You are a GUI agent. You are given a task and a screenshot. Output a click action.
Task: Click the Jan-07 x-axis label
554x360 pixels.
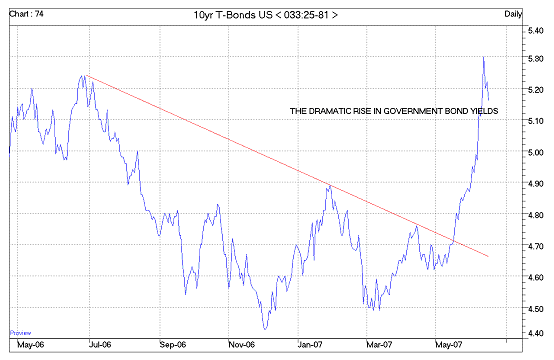310,344
